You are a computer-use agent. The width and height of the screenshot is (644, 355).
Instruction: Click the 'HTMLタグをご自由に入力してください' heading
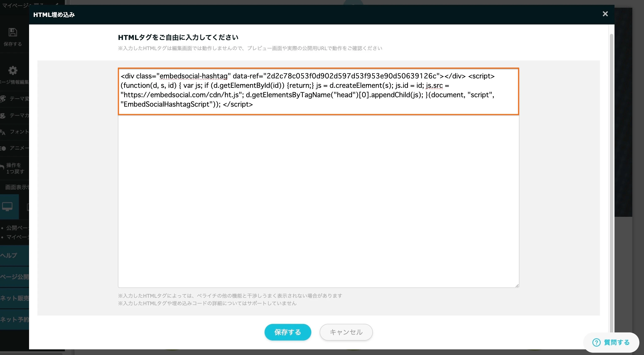tap(178, 37)
